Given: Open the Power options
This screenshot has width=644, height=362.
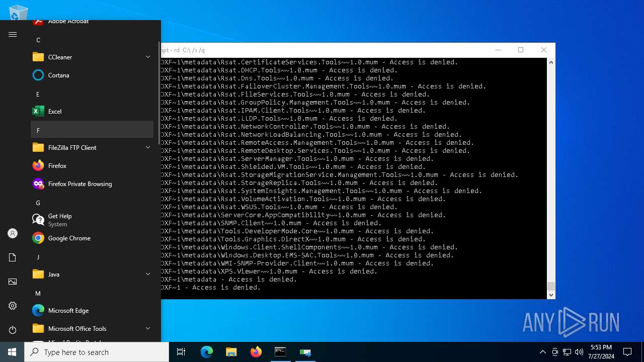Looking at the screenshot, I should point(13,330).
